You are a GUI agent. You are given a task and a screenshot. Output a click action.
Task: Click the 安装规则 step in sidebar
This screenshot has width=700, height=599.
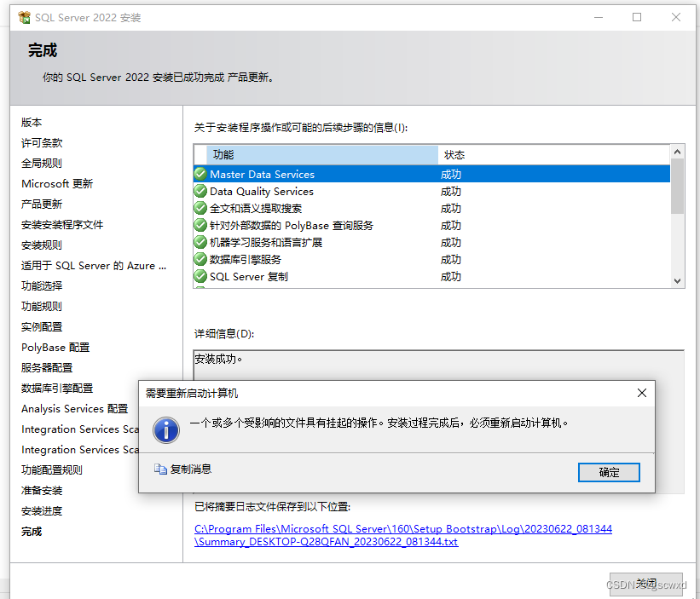[42, 245]
